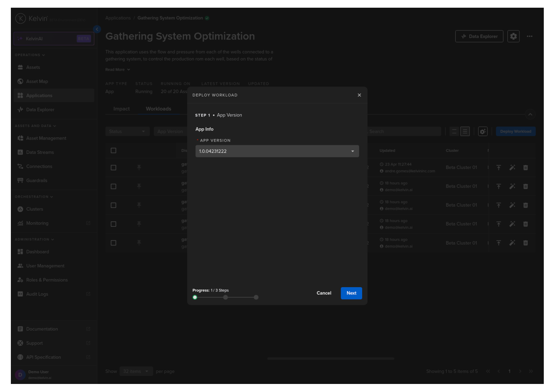Click Next in the Deploy Workload dialog

pos(351,293)
